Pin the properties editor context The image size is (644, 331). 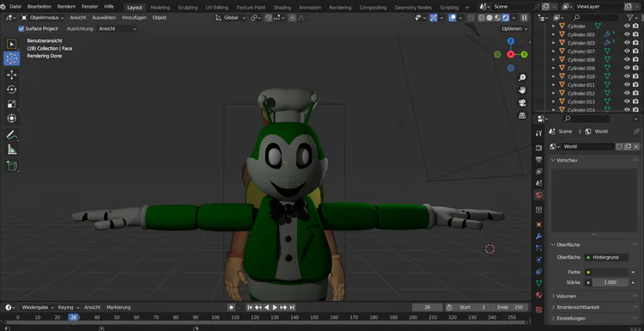tap(636, 132)
